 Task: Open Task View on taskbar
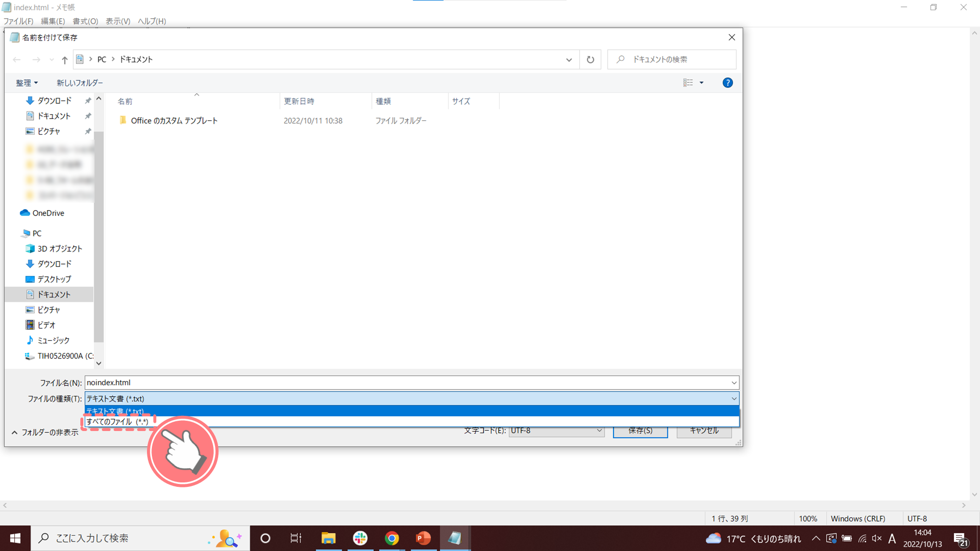(296, 538)
